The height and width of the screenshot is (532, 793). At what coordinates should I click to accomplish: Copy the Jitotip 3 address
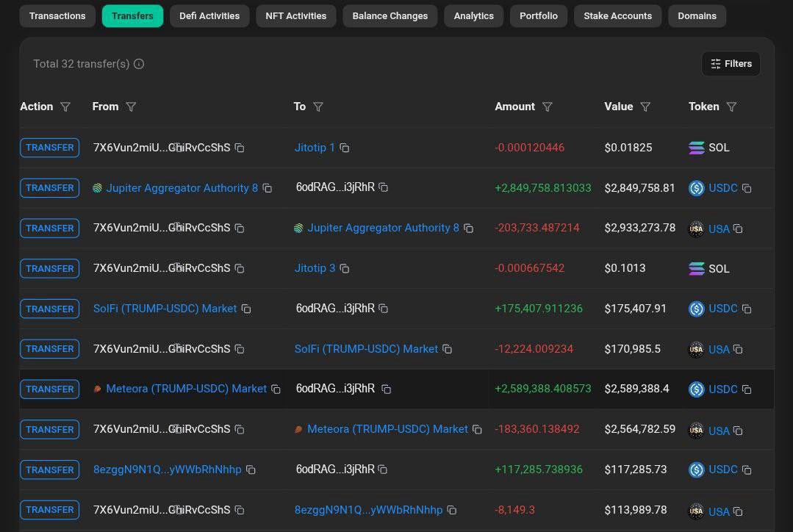pos(345,268)
